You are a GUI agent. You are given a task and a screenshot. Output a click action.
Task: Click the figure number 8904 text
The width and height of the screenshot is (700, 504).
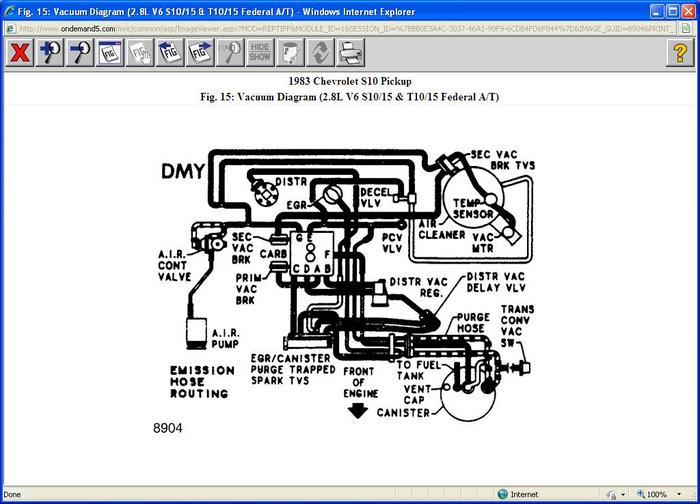(167, 428)
